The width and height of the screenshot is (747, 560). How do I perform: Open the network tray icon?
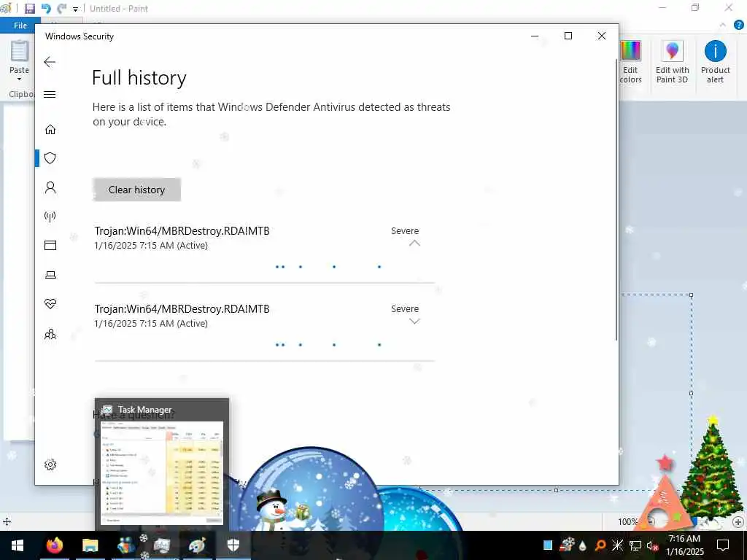[635, 545]
